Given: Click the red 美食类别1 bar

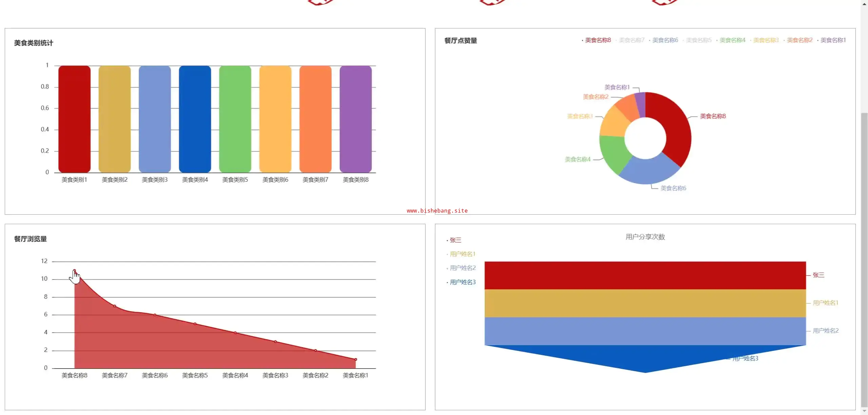Looking at the screenshot, I should tap(74, 119).
